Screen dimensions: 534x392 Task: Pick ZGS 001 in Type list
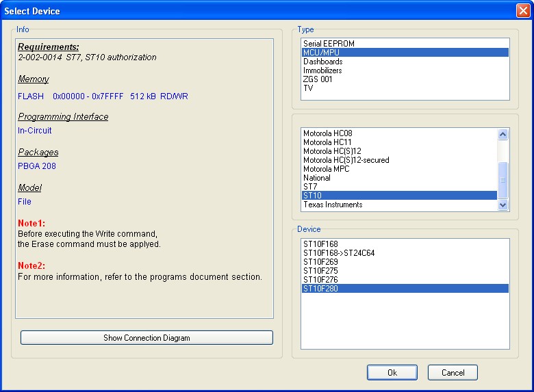[405, 79]
